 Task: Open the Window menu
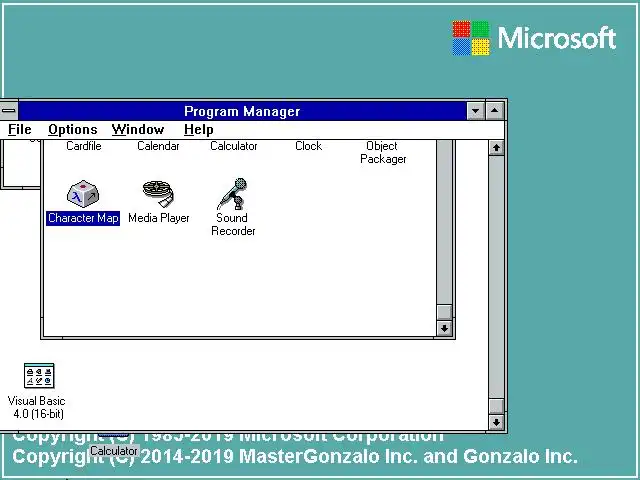click(x=138, y=130)
